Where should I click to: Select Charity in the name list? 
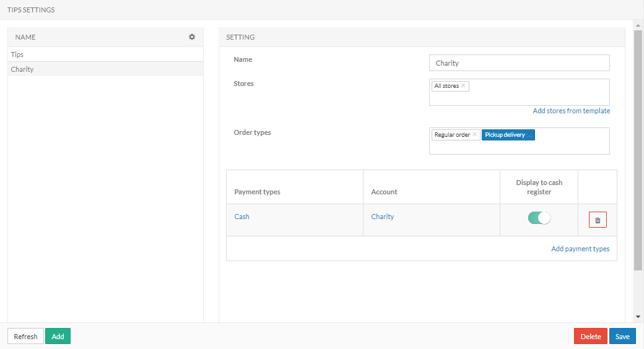[22, 69]
